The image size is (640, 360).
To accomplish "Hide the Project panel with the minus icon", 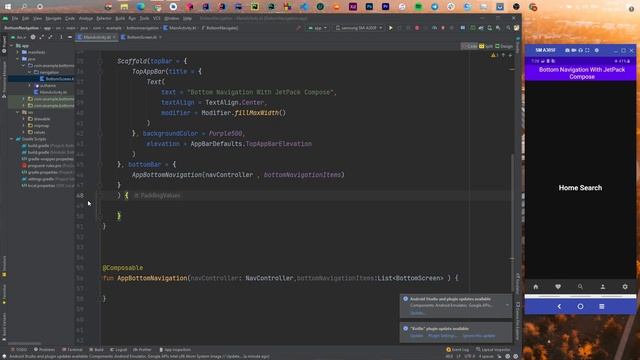I will pos(70,37).
